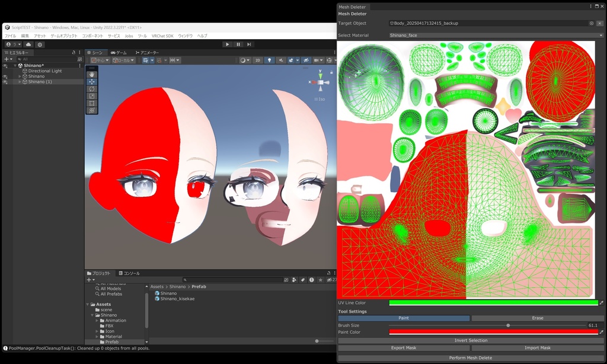Click object picker for Target Object field
Screen dimensions: 607x364
tap(592, 23)
